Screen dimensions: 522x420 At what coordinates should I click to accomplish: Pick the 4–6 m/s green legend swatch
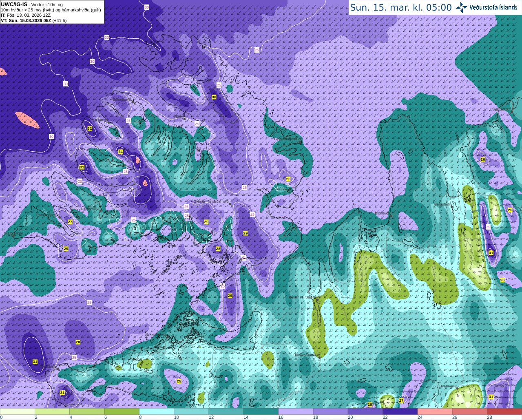click(x=87, y=411)
